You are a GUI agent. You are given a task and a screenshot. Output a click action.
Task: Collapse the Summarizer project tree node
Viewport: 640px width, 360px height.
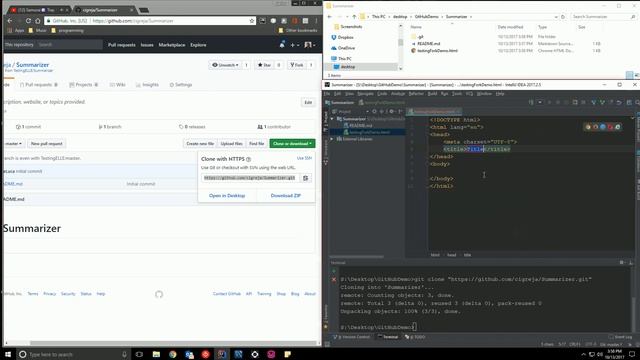[332, 119]
